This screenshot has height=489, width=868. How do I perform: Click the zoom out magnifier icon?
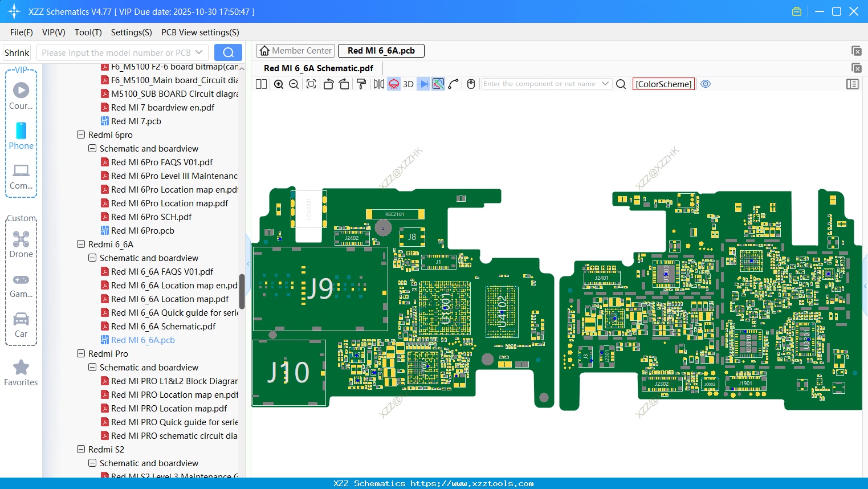coord(294,84)
